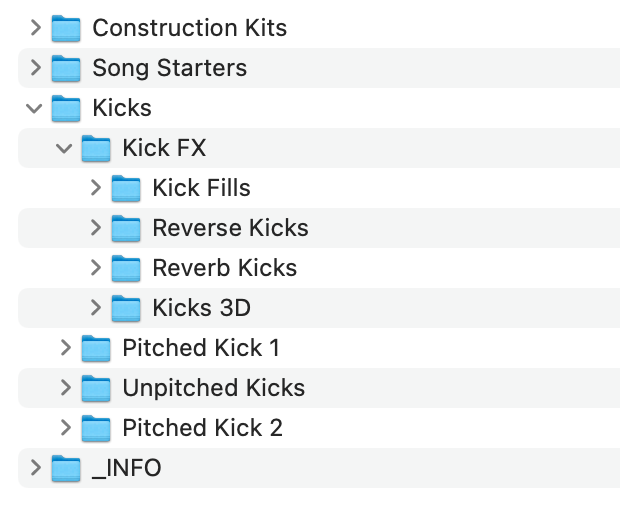
Task: Select the Unpitched Kicks row label
Action: click(214, 388)
